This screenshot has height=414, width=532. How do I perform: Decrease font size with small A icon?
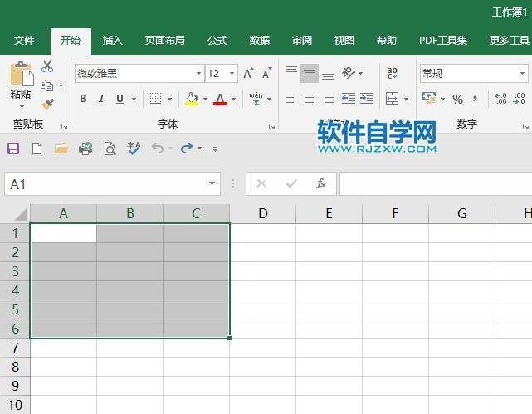pos(266,74)
